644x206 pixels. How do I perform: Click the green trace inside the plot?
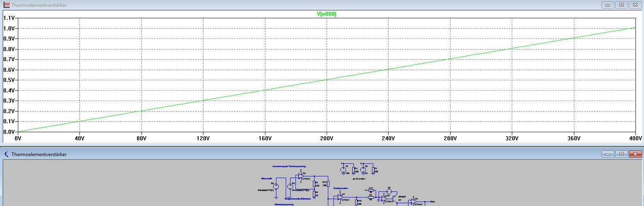coord(327,80)
